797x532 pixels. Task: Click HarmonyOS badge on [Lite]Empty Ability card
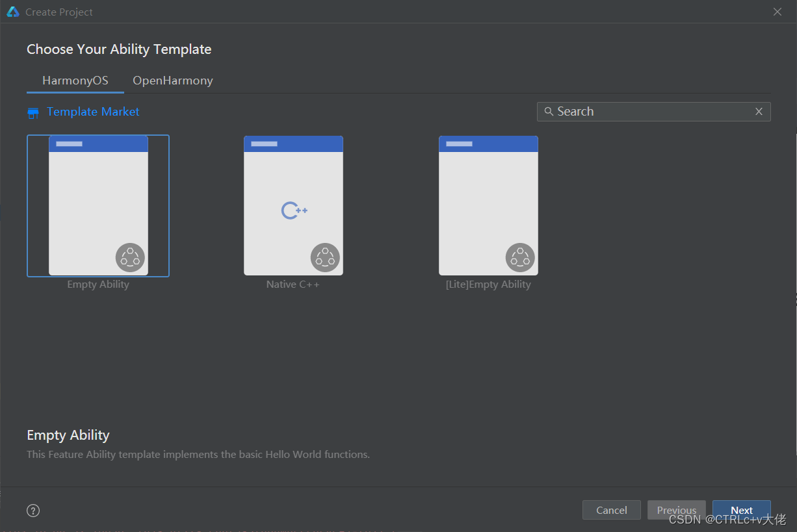(520, 257)
